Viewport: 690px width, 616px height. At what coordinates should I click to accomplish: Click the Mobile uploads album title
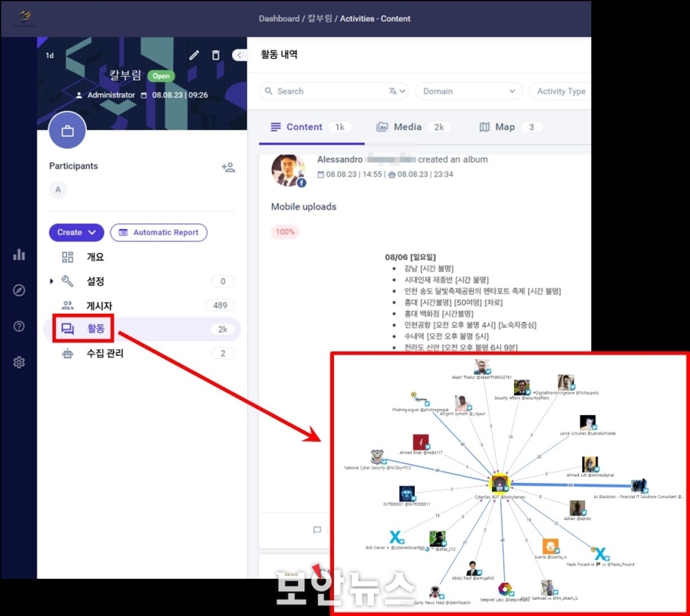click(304, 207)
